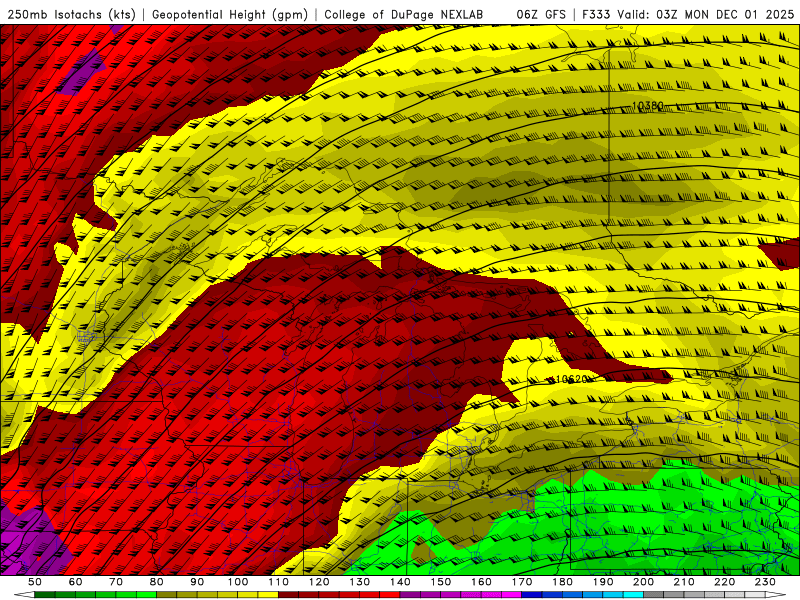Click the 90 value on the color scale
The image size is (800, 600).
pyautogui.click(x=197, y=582)
